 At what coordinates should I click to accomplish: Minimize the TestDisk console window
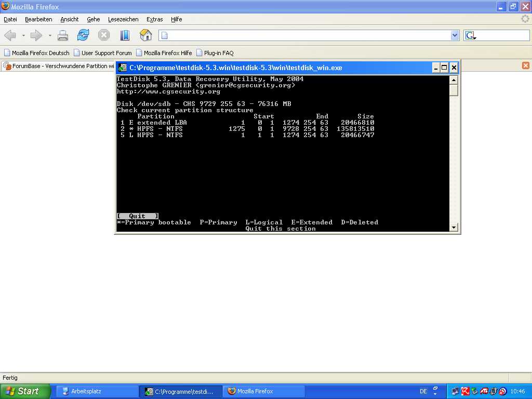tap(436, 68)
